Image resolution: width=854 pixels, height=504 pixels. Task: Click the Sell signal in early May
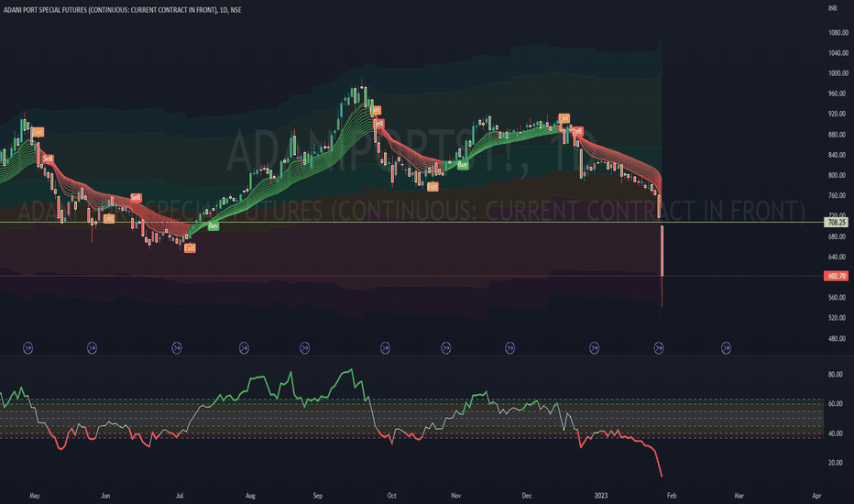point(48,159)
